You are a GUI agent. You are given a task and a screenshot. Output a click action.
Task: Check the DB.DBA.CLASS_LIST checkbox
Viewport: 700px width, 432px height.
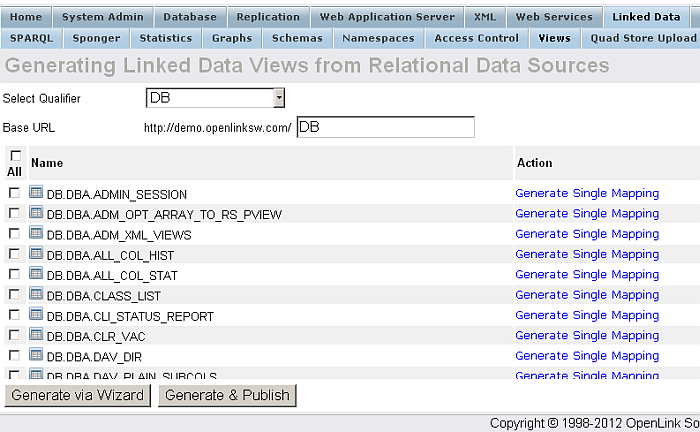pyautogui.click(x=14, y=295)
